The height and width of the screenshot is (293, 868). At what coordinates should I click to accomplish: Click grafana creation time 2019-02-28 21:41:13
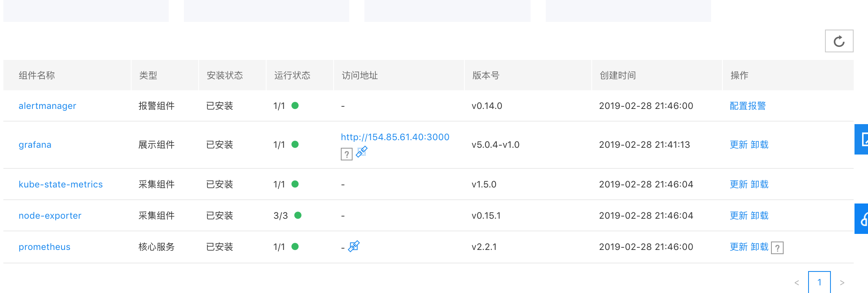[644, 145]
